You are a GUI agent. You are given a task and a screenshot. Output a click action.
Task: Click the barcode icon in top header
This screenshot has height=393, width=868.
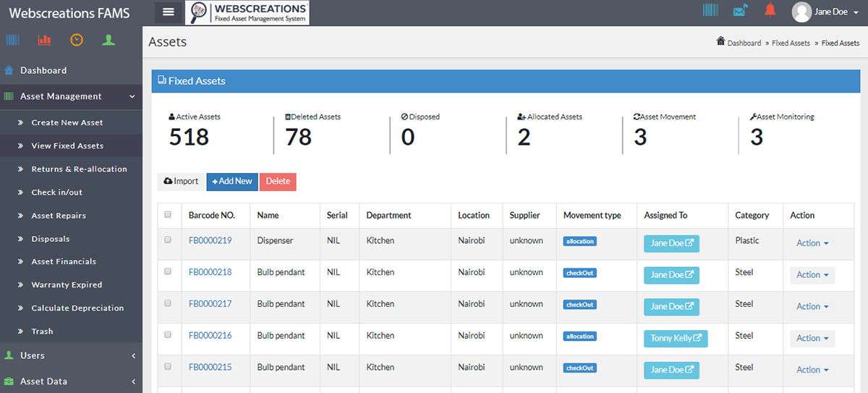tap(711, 10)
